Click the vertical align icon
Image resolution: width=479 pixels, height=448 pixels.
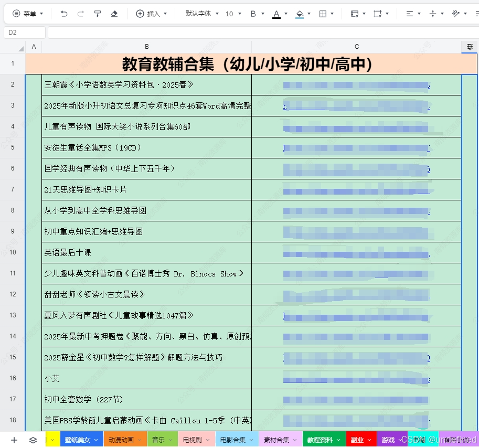pos(432,14)
